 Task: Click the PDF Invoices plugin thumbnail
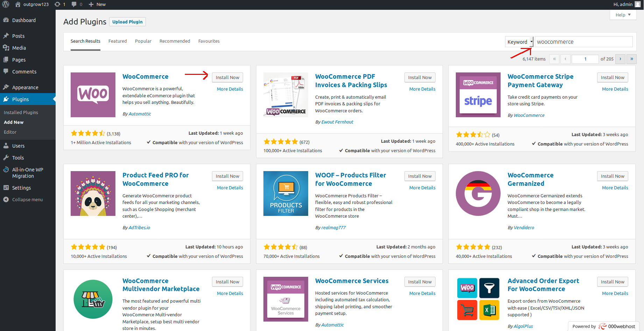pyautogui.click(x=286, y=95)
